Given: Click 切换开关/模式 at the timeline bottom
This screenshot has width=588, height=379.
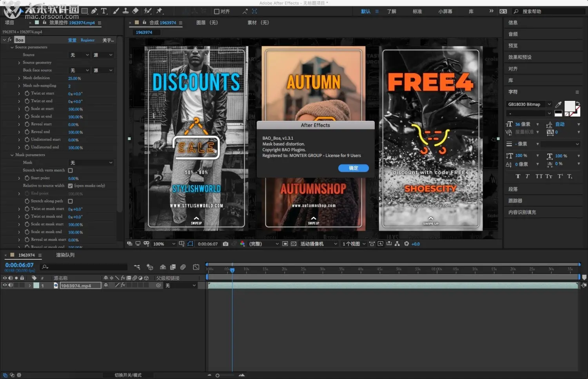Looking at the screenshot, I should click(x=128, y=375).
